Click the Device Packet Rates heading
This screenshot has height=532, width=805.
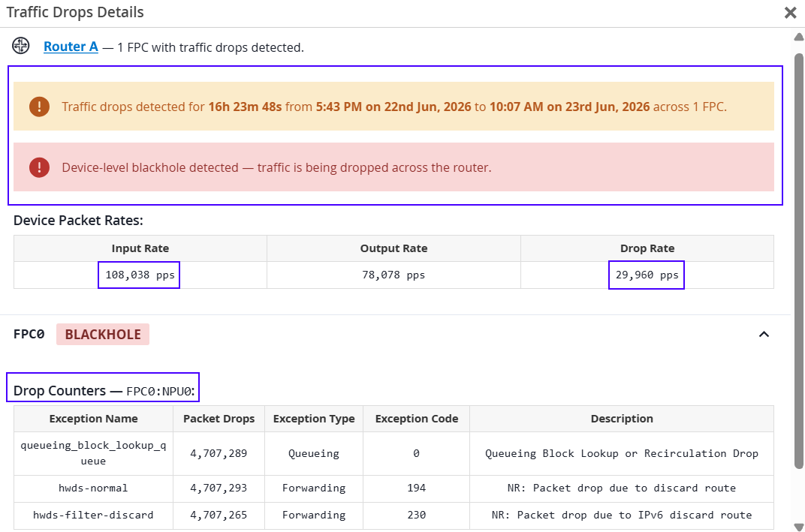[x=78, y=221]
